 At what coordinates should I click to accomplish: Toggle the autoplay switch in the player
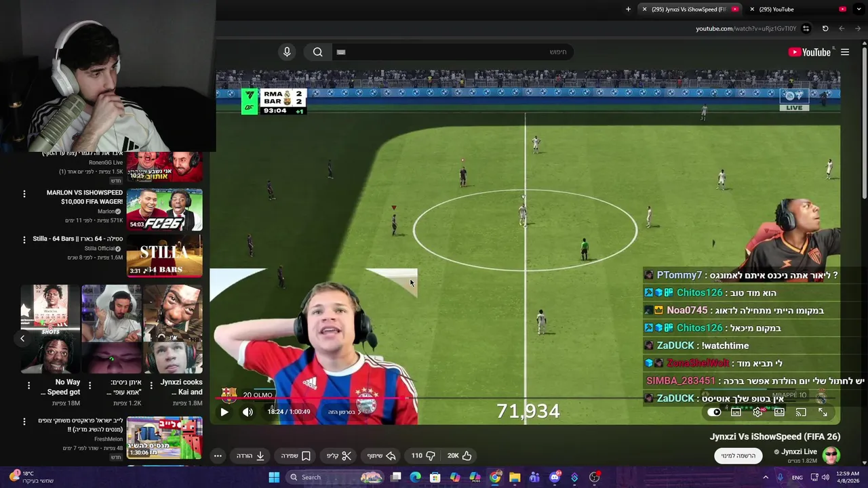pos(714,412)
